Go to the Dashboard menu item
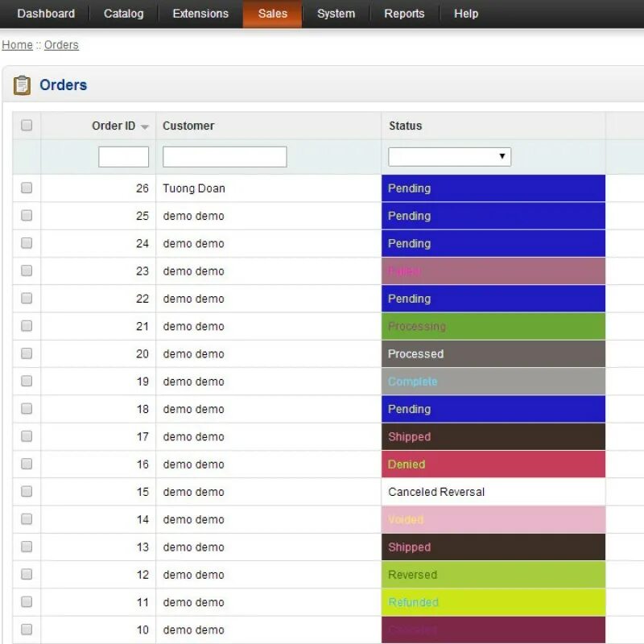Viewport: 644px width, 644px height. (x=46, y=14)
